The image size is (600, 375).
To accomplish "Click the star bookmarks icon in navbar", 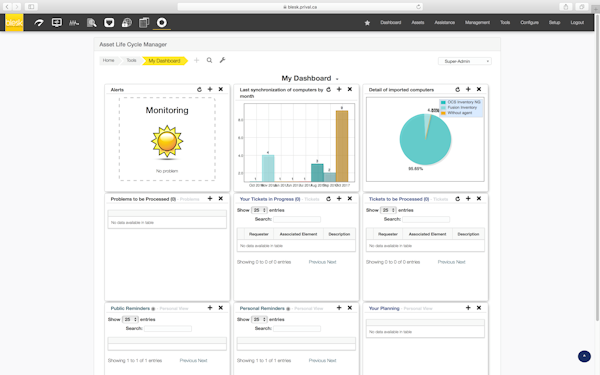I will (x=367, y=23).
